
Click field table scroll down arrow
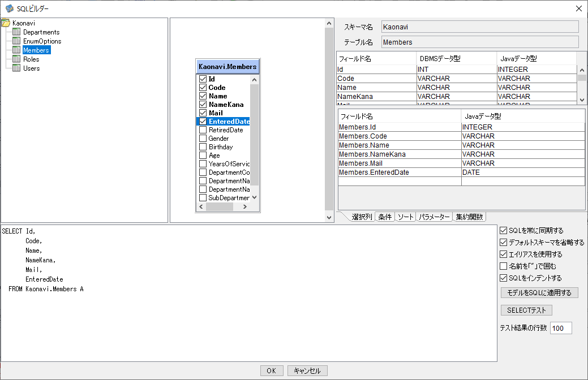(582, 100)
